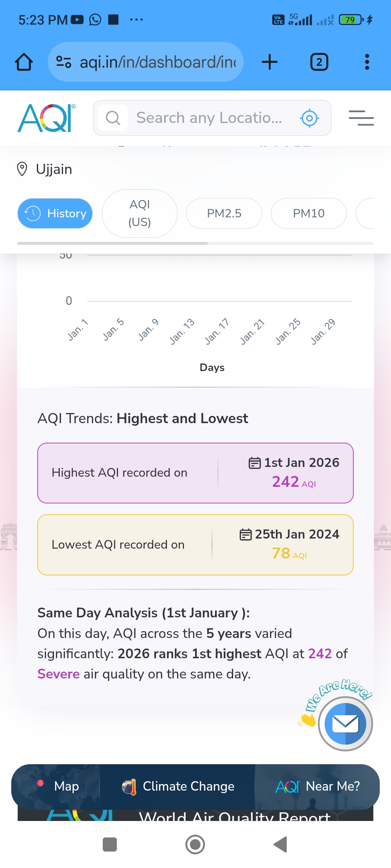Viewport: 391px width, 868px height.
Task: Tap AQI Near Me button
Action: (x=318, y=786)
